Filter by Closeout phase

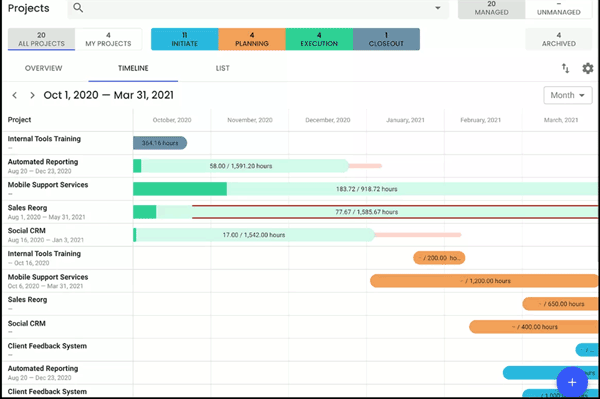386,39
